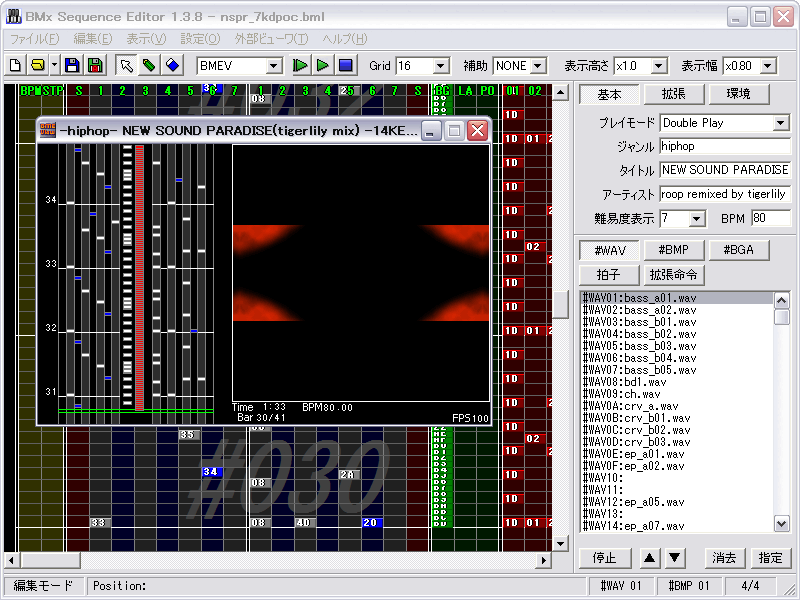Image resolution: width=800 pixels, height=600 pixels.
Task: Activate the blue eraser delete tool
Action: coord(172,66)
